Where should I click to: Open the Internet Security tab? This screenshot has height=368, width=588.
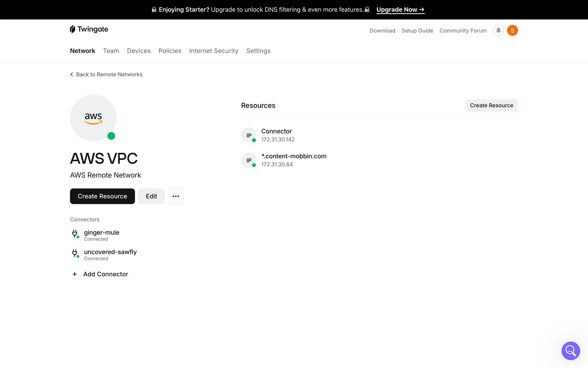coord(213,51)
